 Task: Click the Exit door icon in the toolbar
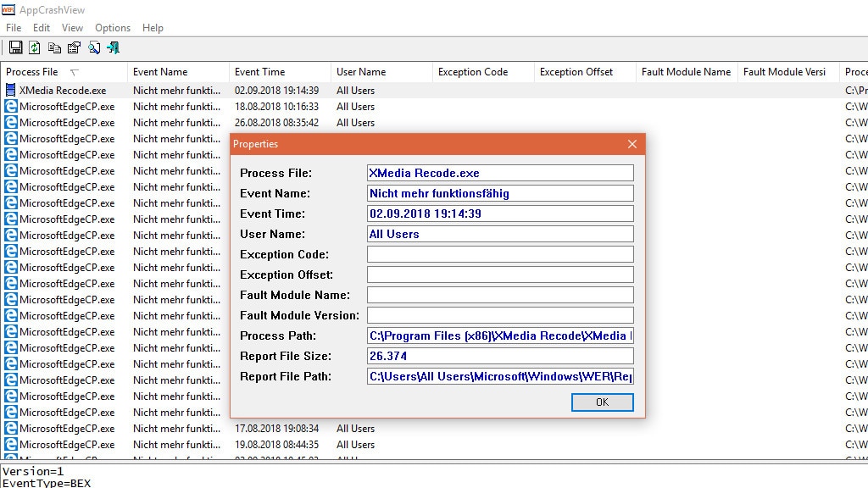click(x=113, y=47)
